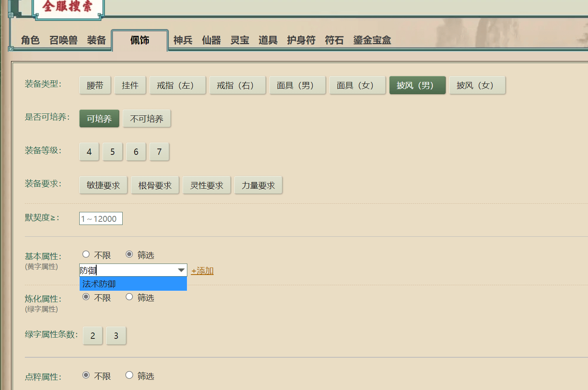Switch to the 角色 tab
The image size is (588, 390).
(30, 40)
